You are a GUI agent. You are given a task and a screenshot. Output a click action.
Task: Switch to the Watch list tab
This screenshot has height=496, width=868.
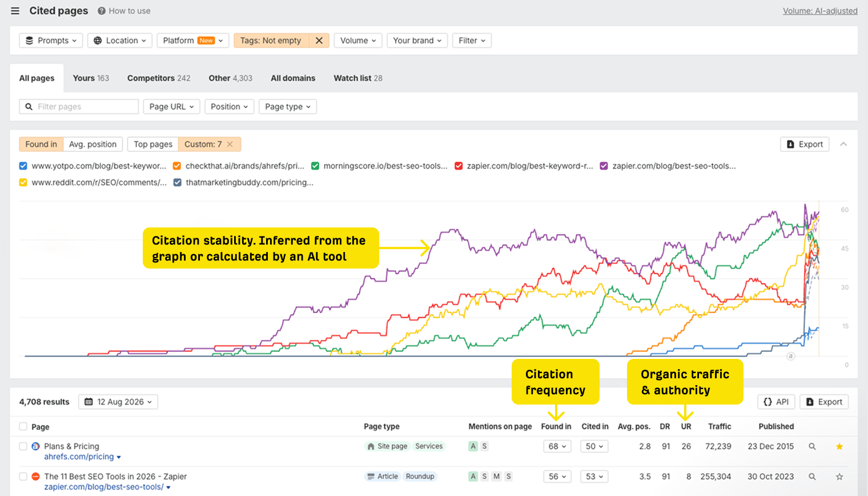tap(358, 78)
